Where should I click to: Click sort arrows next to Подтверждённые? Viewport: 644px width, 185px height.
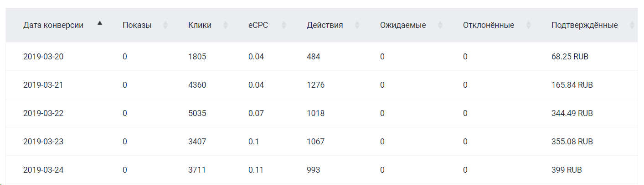(632, 25)
